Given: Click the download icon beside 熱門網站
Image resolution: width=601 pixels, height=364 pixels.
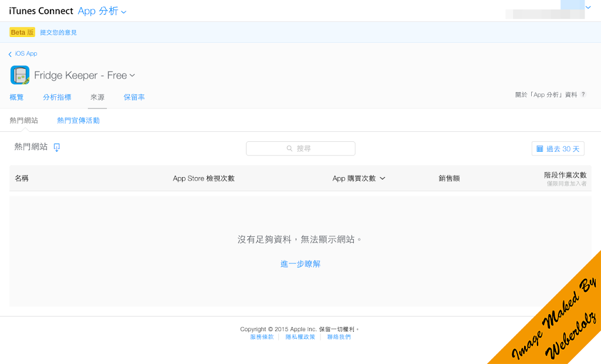Looking at the screenshot, I should pos(57,147).
